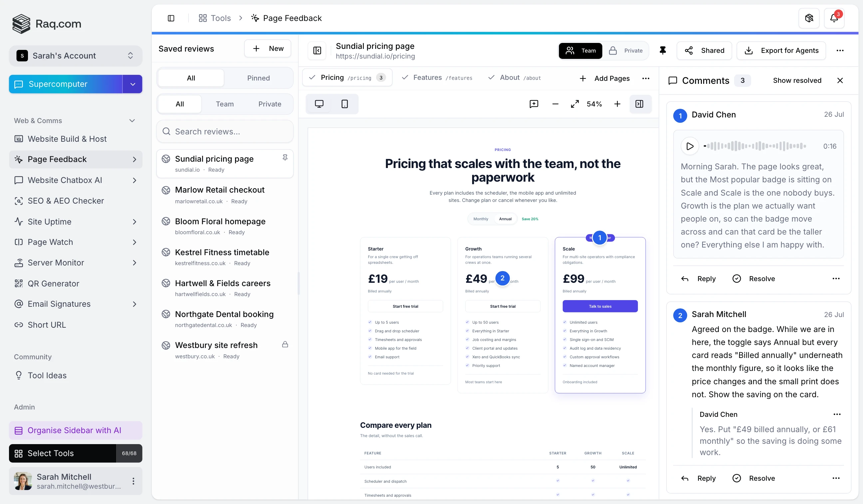The width and height of the screenshot is (863, 504).
Task: Open Short URL tool
Action: click(x=75, y=325)
